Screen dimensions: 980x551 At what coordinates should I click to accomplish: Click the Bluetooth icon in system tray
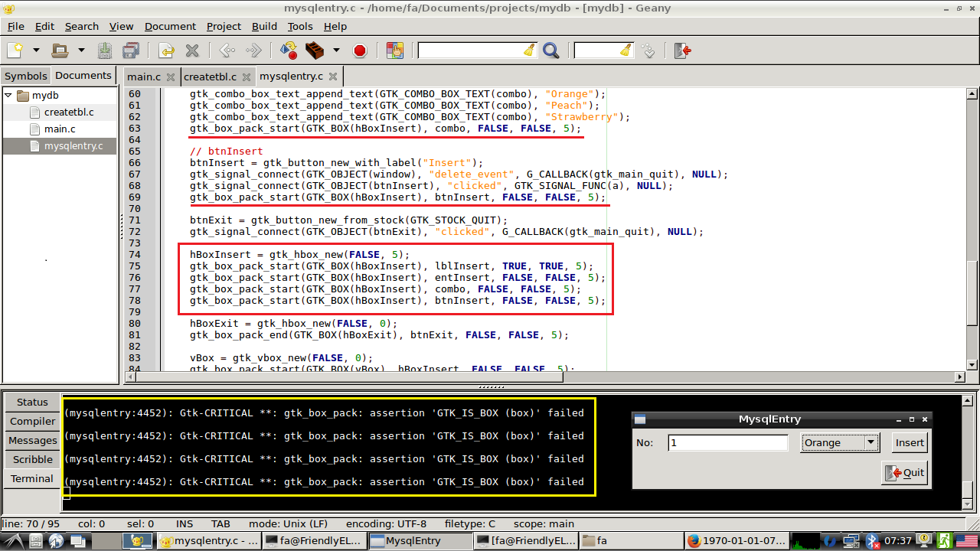click(872, 540)
